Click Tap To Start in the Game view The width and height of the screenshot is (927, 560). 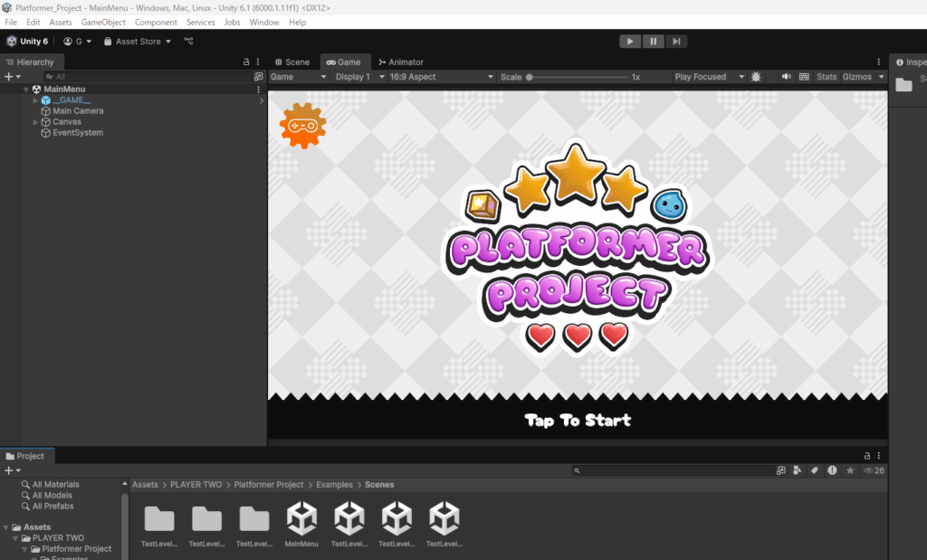click(x=578, y=420)
